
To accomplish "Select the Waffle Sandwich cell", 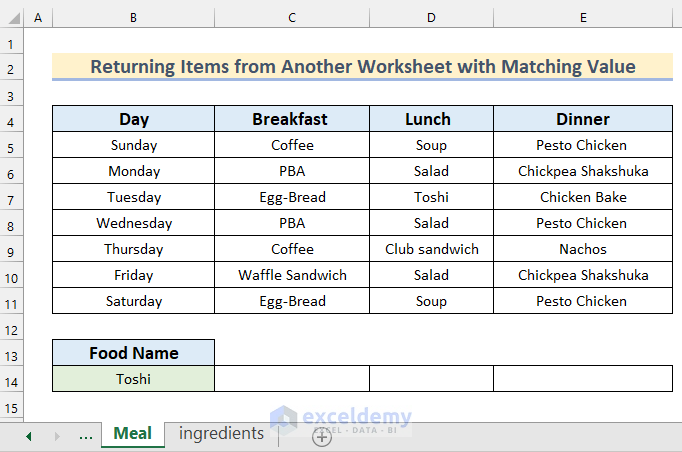I will point(292,275).
